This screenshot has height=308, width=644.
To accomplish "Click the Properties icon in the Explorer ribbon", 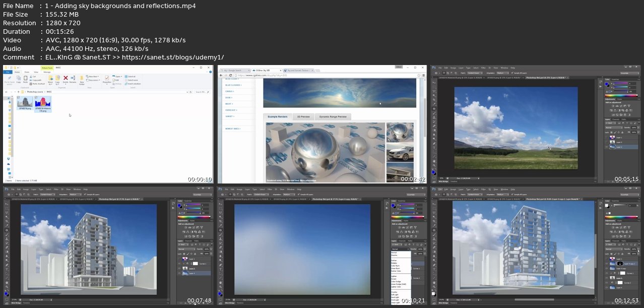I will tap(107, 79).
